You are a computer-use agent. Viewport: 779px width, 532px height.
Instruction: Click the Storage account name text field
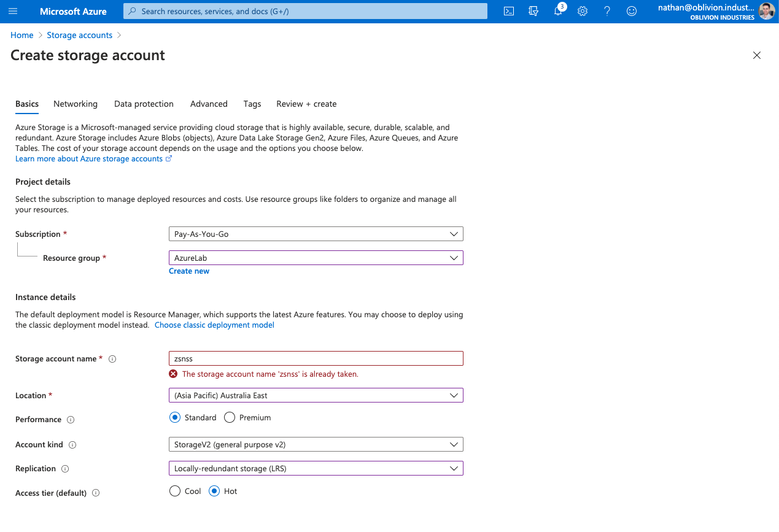tap(316, 359)
